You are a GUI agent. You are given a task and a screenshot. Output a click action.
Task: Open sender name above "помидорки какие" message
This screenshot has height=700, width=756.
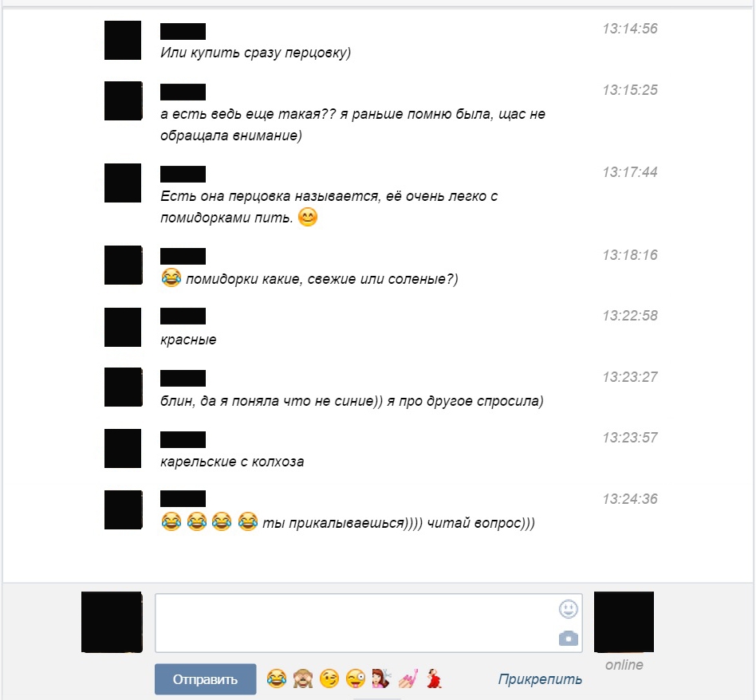pos(183,256)
